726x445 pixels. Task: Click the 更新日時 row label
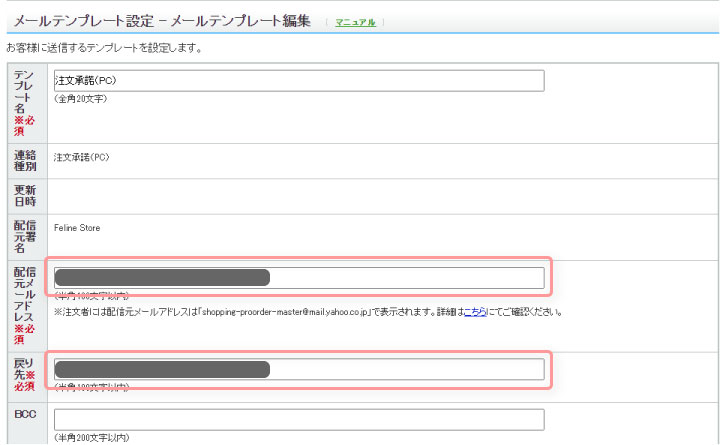25,196
